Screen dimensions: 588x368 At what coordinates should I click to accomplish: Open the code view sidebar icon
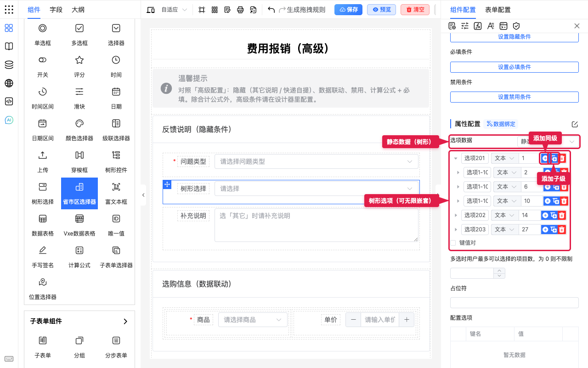pos(9,102)
